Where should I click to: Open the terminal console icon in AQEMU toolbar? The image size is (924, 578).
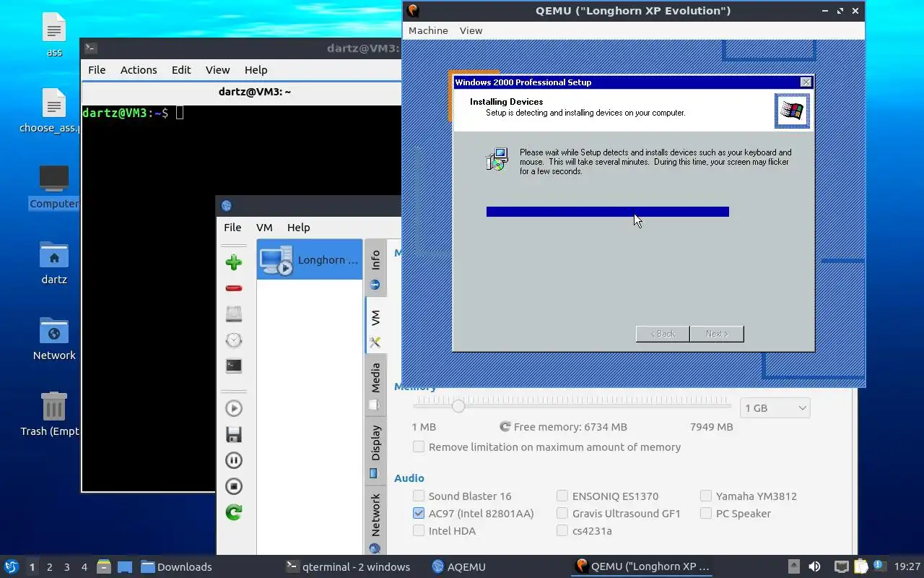pos(233,366)
